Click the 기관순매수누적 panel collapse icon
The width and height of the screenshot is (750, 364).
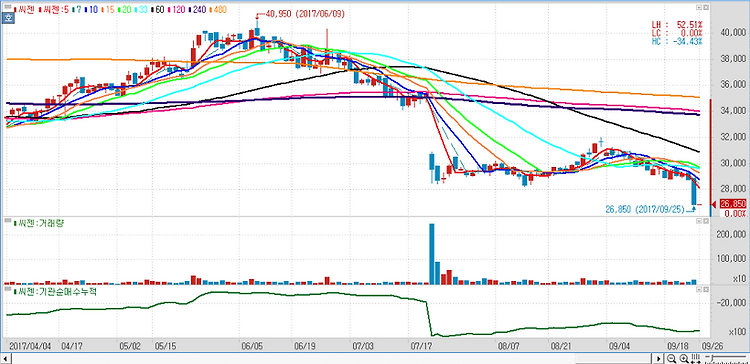click(698, 290)
